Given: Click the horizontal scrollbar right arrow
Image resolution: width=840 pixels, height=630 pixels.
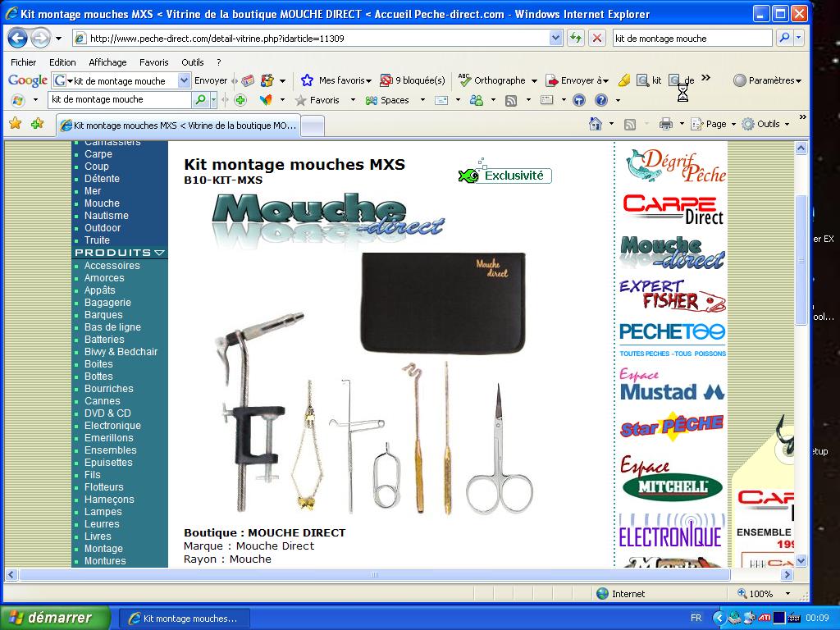Looking at the screenshot, I should point(787,575).
